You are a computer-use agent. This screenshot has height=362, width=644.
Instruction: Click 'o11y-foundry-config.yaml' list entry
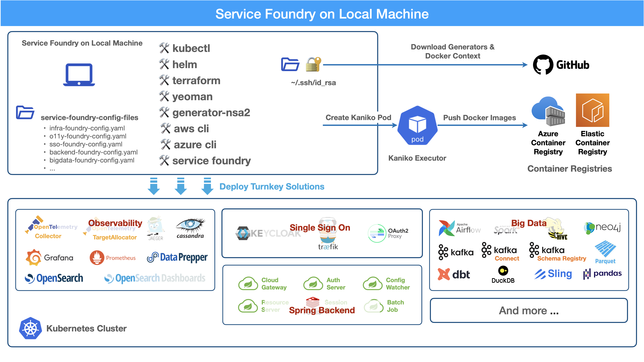tap(88, 136)
